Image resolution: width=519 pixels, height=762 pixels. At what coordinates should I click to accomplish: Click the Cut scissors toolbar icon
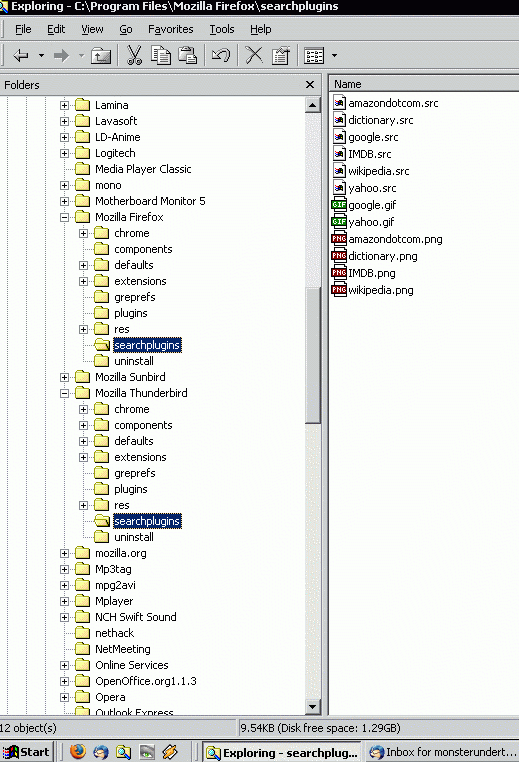[134, 55]
